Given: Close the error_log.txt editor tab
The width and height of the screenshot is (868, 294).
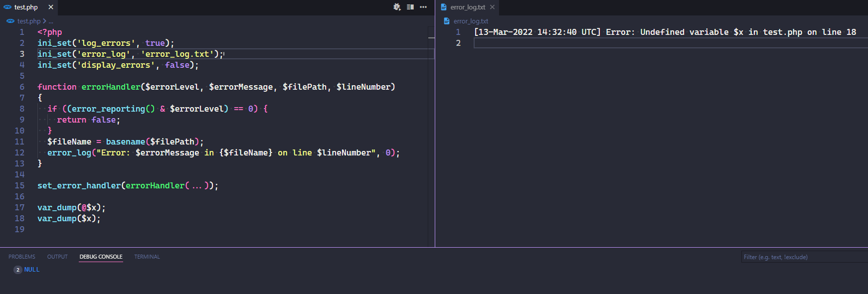Looking at the screenshot, I should click(492, 7).
